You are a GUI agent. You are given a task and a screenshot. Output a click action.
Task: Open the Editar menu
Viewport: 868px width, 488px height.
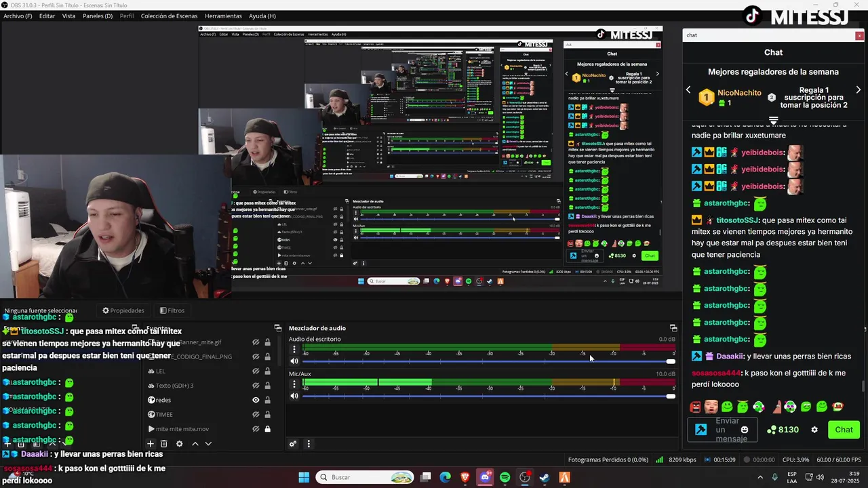click(x=47, y=16)
